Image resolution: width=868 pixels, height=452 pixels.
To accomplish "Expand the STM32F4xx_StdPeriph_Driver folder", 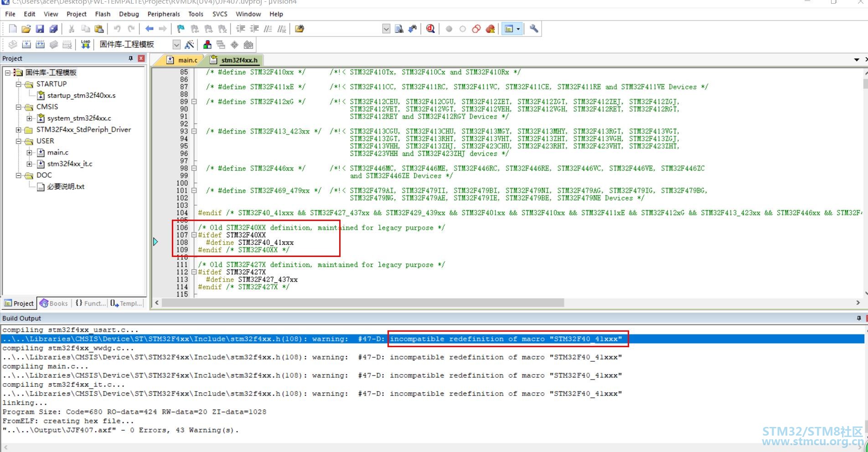I will pyautogui.click(x=19, y=129).
